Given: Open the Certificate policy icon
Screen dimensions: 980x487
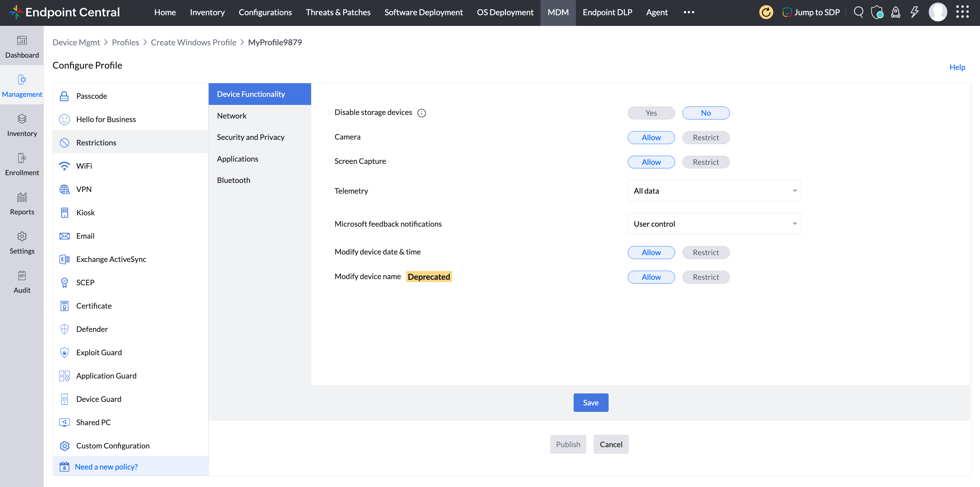Looking at the screenshot, I should 64,306.
